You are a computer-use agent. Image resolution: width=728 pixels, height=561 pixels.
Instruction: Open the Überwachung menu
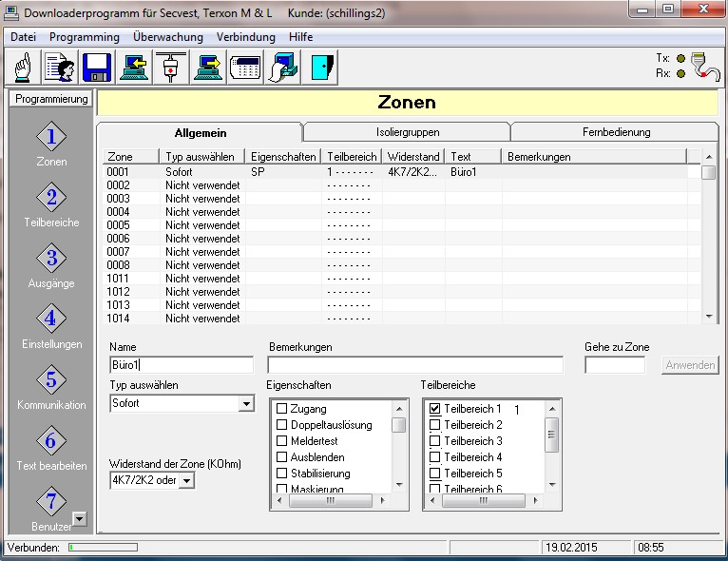167,37
